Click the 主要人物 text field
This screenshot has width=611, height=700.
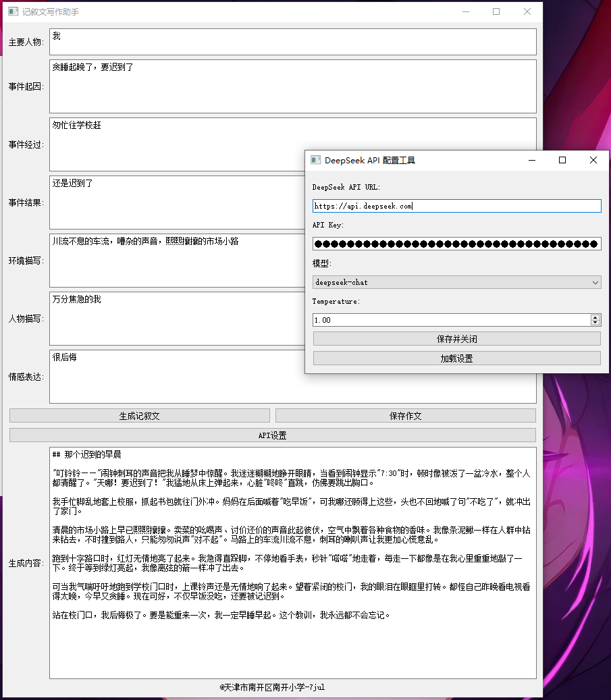click(x=292, y=41)
